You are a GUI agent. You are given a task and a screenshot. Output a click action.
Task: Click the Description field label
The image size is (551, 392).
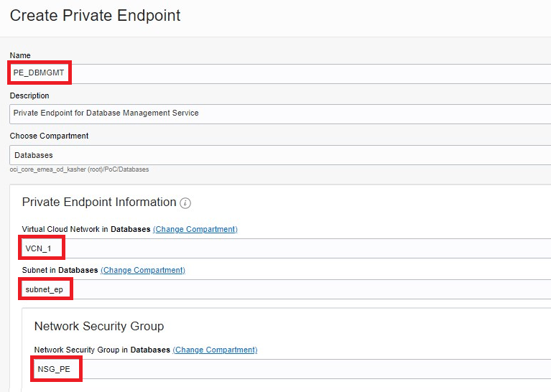(29, 95)
